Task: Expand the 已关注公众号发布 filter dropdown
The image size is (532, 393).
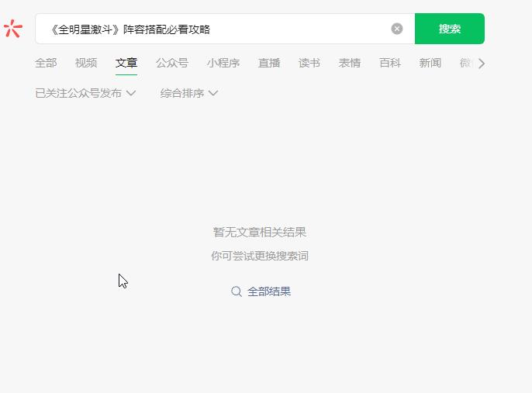Action: (85, 93)
